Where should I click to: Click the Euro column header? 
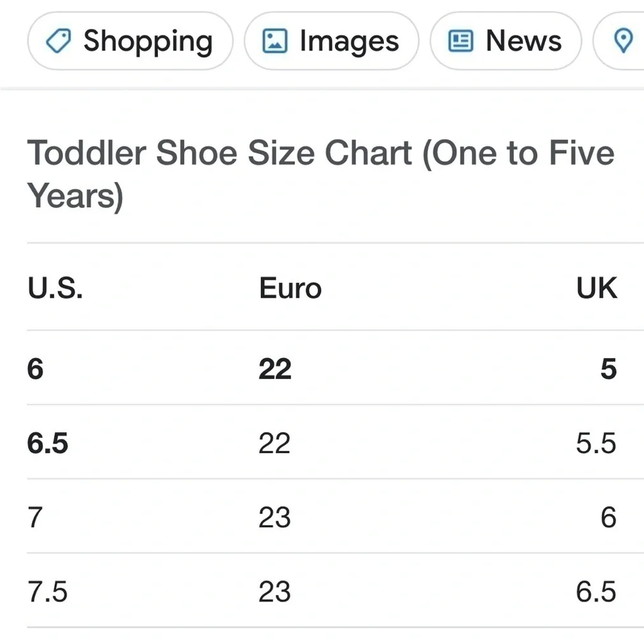290,288
